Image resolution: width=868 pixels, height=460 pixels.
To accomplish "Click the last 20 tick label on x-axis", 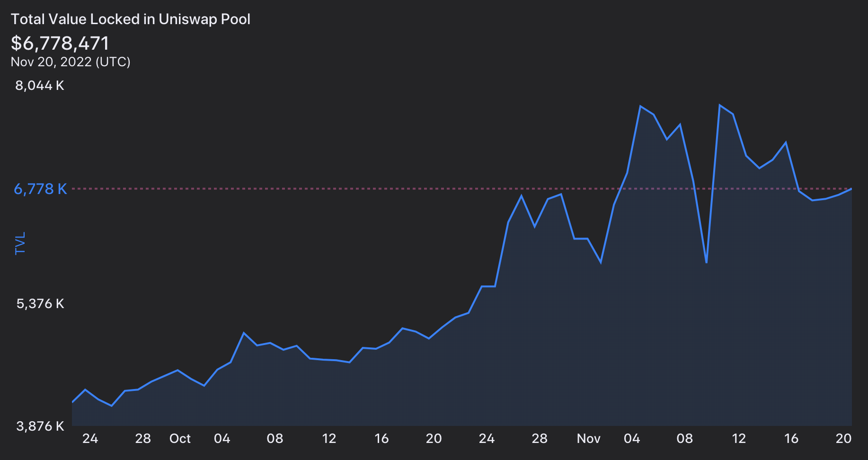I will click(843, 439).
